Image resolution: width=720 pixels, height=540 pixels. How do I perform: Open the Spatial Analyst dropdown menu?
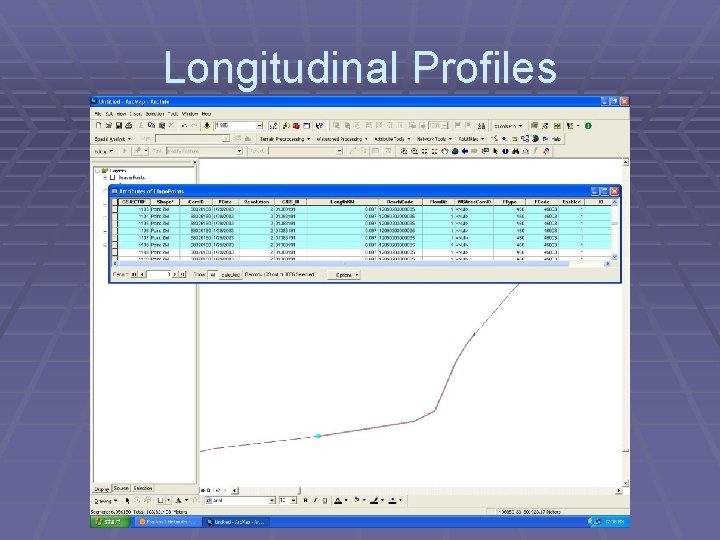pyautogui.click(x=112, y=139)
